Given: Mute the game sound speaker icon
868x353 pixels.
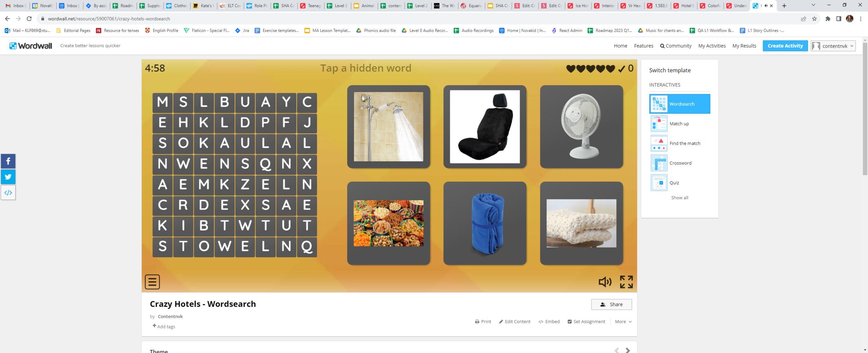Looking at the screenshot, I should point(605,282).
